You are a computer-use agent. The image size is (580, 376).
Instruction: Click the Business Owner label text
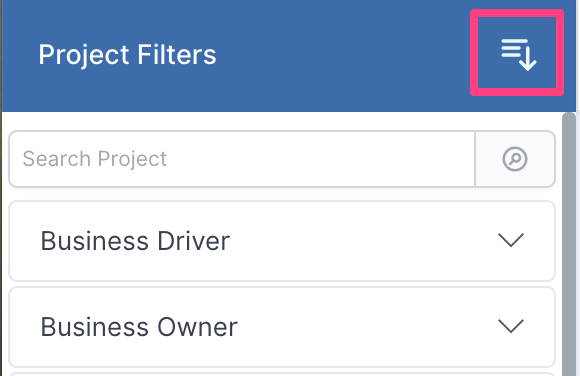point(139,327)
